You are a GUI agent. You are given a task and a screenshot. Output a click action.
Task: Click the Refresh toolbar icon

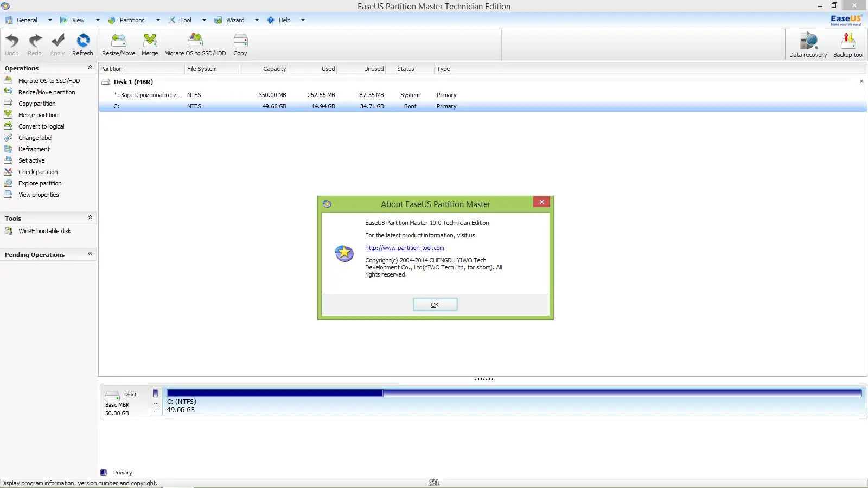click(x=82, y=44)
